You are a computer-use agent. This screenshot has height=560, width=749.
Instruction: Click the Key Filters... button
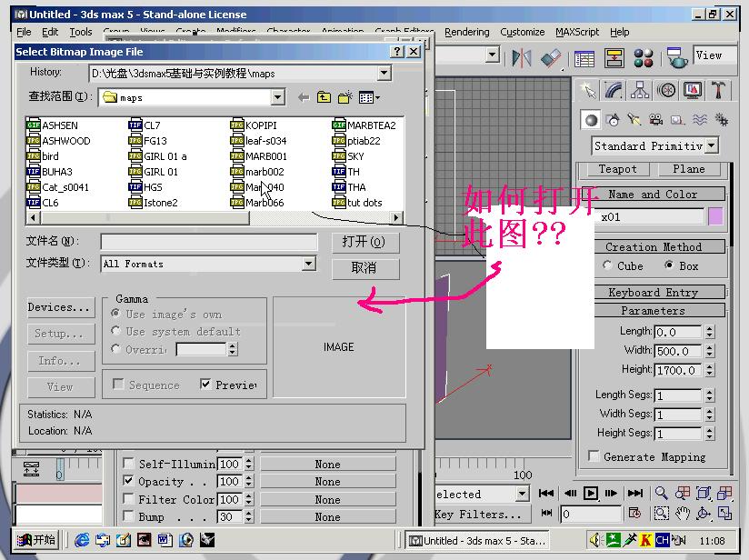click(x=483, y=515)
